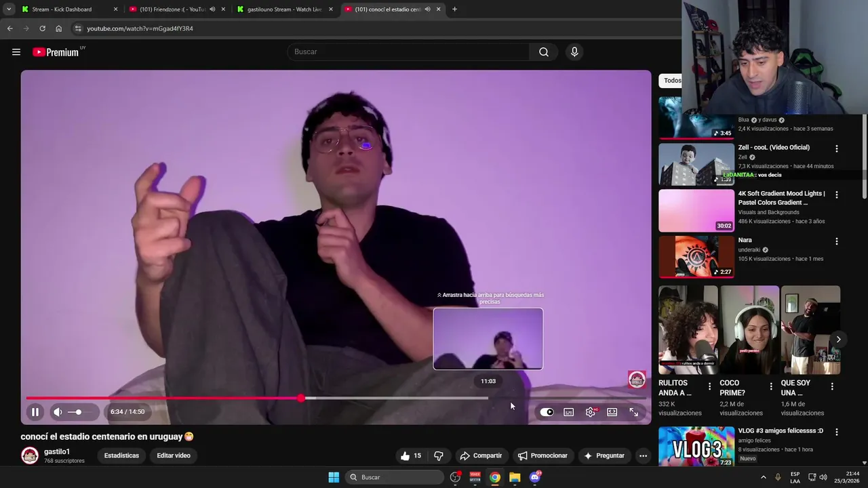This screenshot has height=488, width=868.
Task: Open gastilo1 channel name link
Action: pos(57,451)
